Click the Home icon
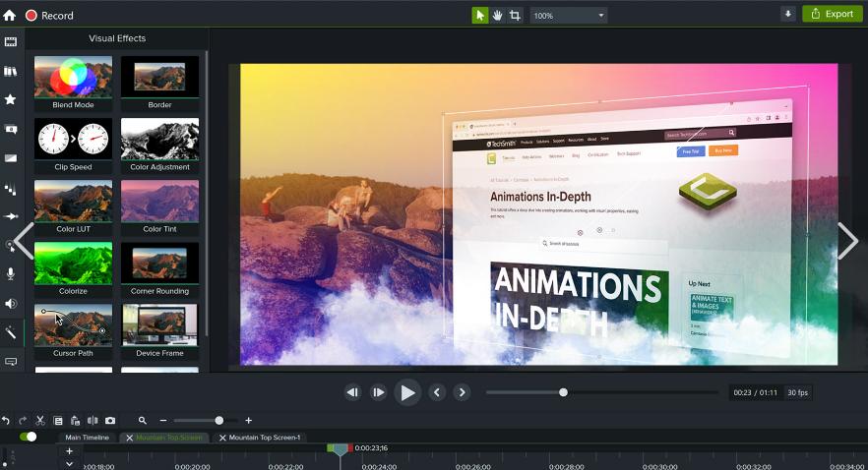Screen dimensions: 868x470 coord(10,15)
